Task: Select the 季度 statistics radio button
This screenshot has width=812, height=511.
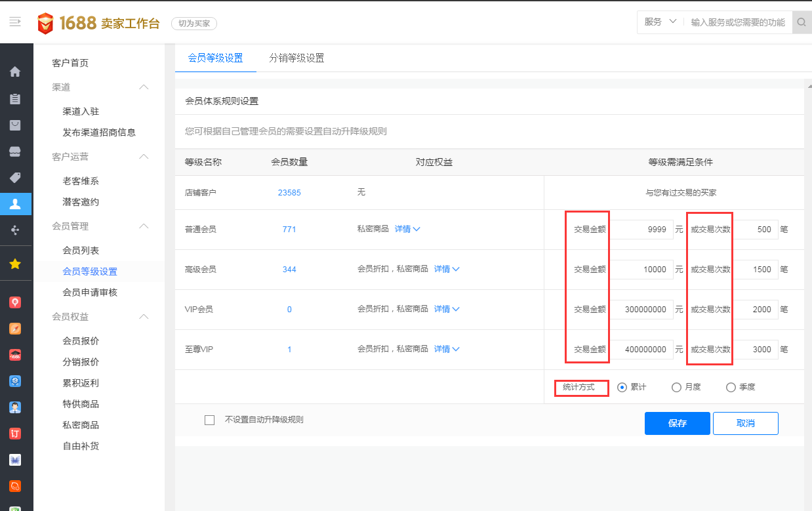Action: pyautogui.click(x=731, y=388)
